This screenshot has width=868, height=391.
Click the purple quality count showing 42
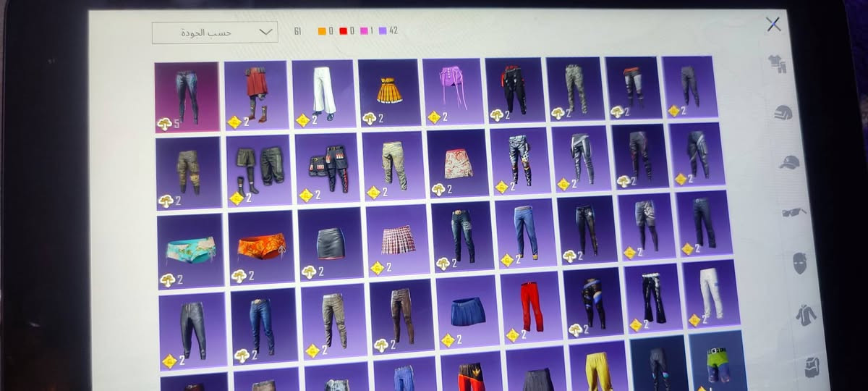pos(388,30)
